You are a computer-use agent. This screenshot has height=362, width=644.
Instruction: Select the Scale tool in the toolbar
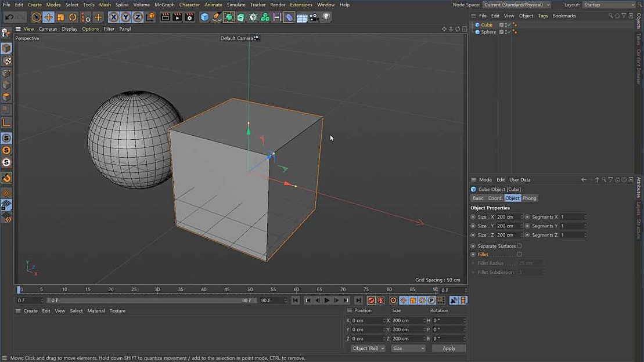click(60, 17)
